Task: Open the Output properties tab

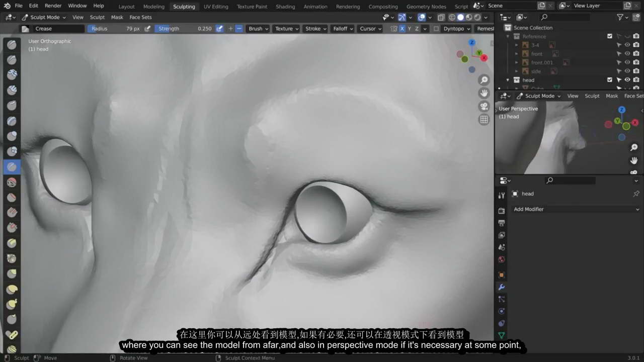Action: (x=501, y=223)
